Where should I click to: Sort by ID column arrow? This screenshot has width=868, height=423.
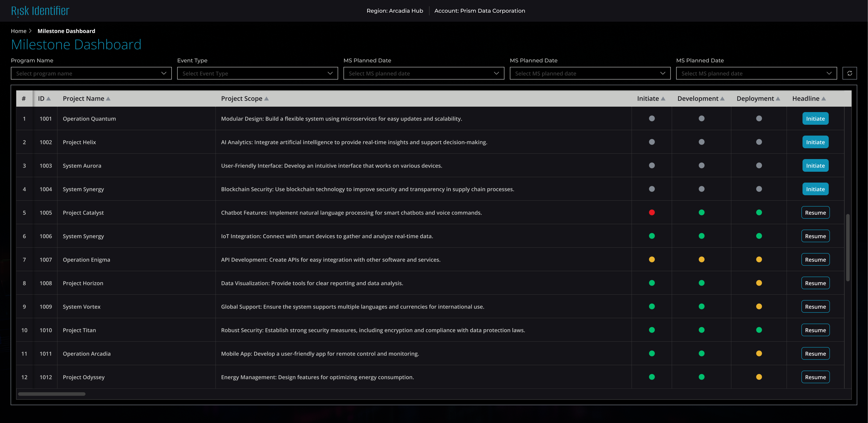49,99
